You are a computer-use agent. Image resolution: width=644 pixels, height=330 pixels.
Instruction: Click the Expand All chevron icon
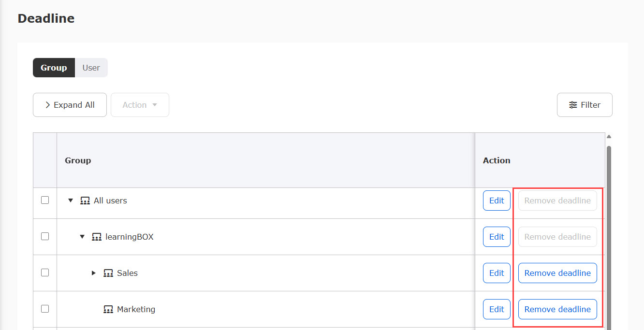click(48, 105)
